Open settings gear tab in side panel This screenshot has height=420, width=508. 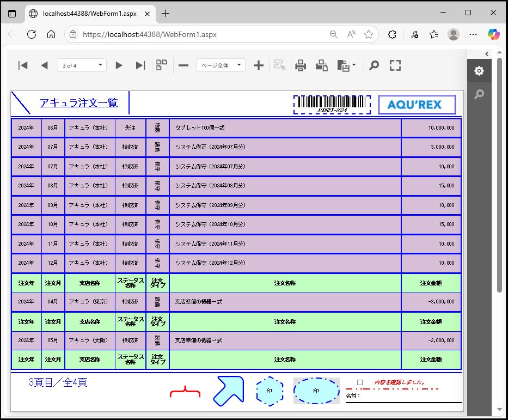point(479,71)
